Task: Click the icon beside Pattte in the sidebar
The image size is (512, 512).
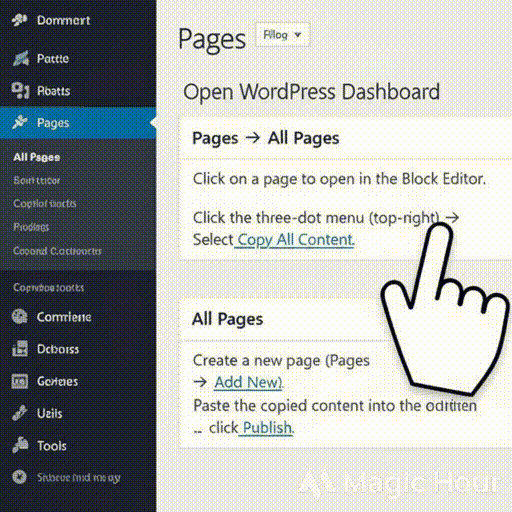Action: [21, 58]
